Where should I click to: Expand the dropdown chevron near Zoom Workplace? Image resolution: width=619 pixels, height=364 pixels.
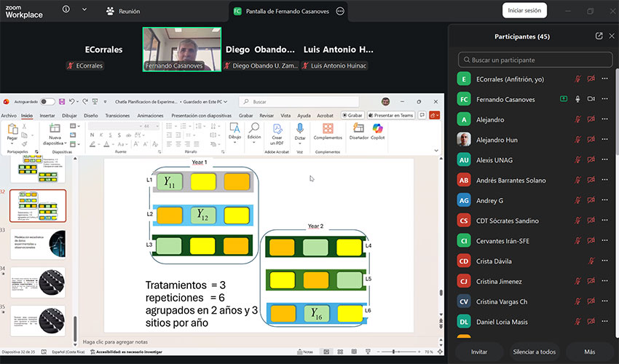point(84,10)
